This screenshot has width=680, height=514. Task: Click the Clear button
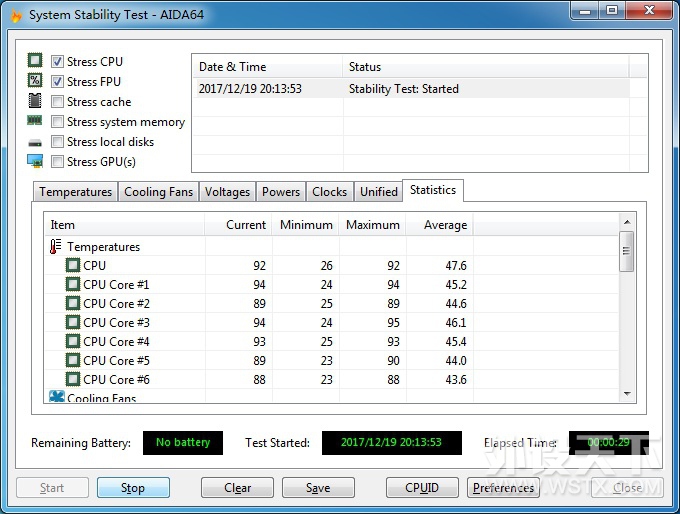[237, 488]
